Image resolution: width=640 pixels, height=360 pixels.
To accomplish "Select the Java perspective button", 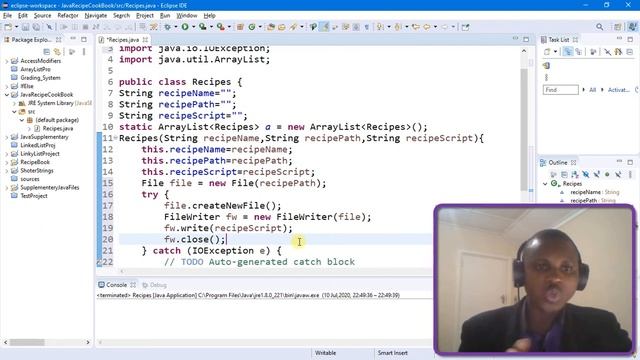I will (632, 27).
